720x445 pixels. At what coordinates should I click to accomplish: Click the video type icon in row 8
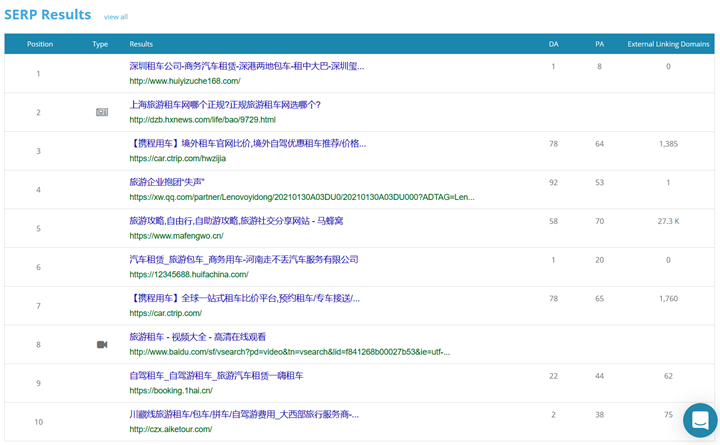coord(101,344)
